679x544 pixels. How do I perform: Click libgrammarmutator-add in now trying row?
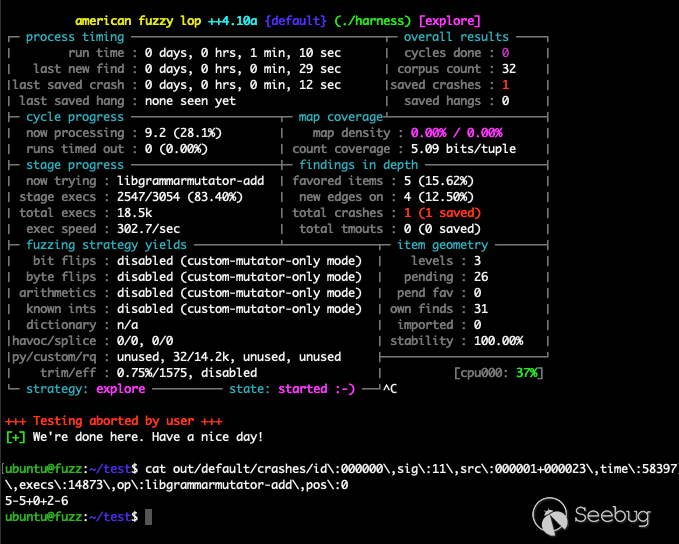coord(190,181)
